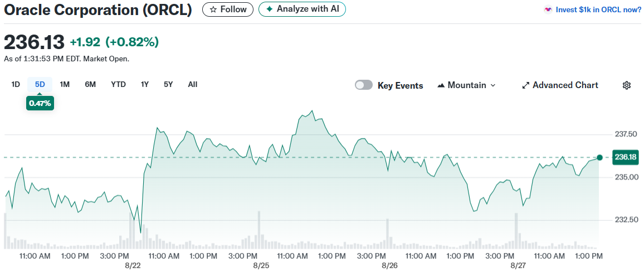
Task: Open the Advanced Chart view
Action: 560,85
